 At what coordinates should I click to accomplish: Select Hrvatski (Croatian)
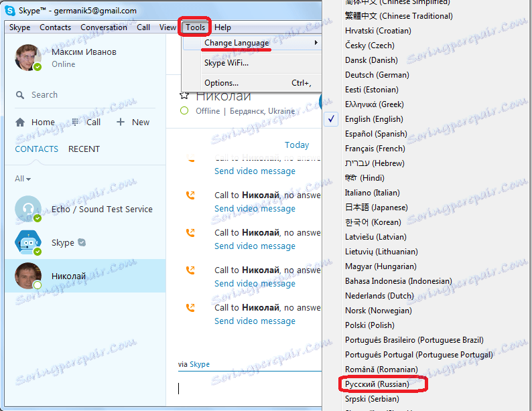[378, 31]
